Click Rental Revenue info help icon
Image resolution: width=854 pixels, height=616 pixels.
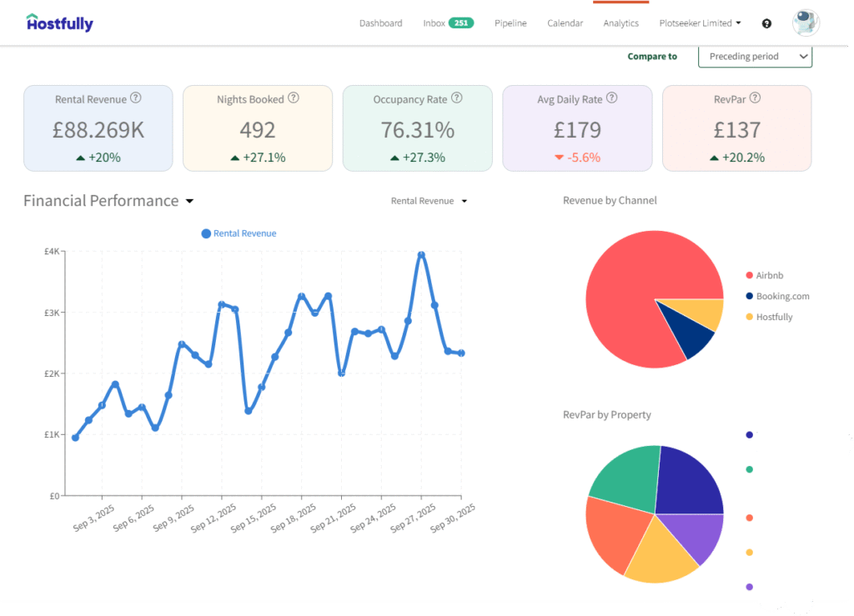click(136, 98)
